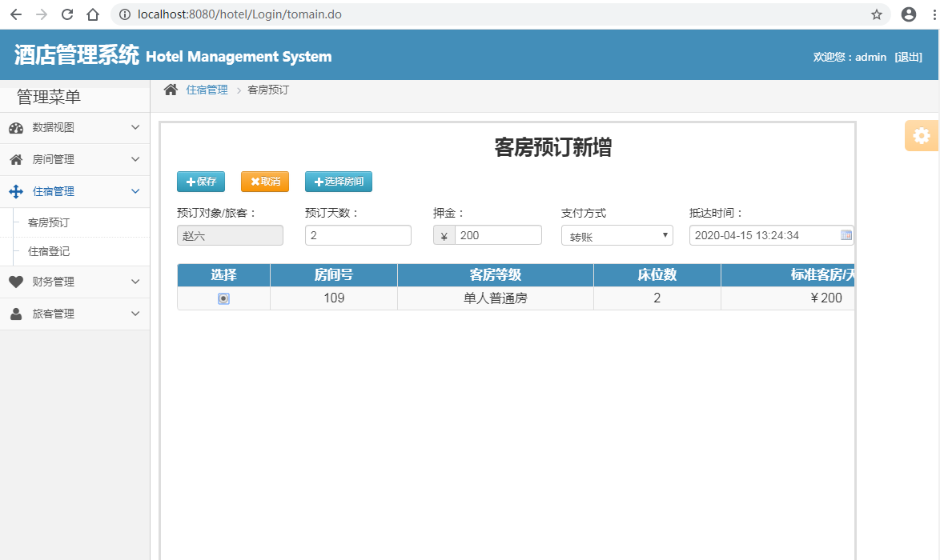The height and width of the screenshot is (560, 940).
Task: Click the browser forward arrow
Action: (42, 14)
